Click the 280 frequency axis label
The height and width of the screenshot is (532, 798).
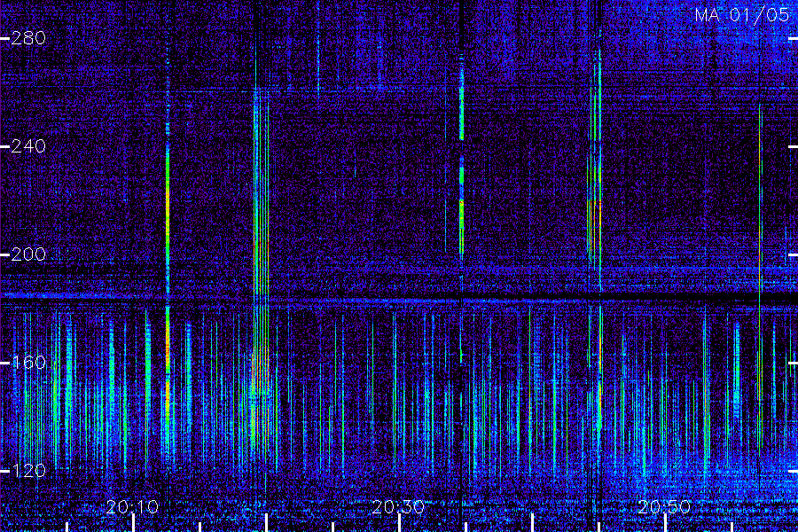click(28, 38)
